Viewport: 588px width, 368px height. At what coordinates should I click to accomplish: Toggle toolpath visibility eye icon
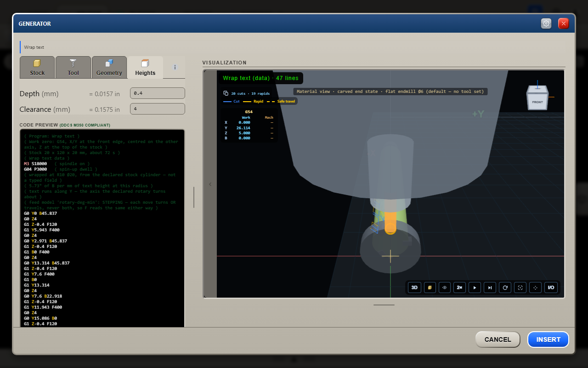coord(445,287)
